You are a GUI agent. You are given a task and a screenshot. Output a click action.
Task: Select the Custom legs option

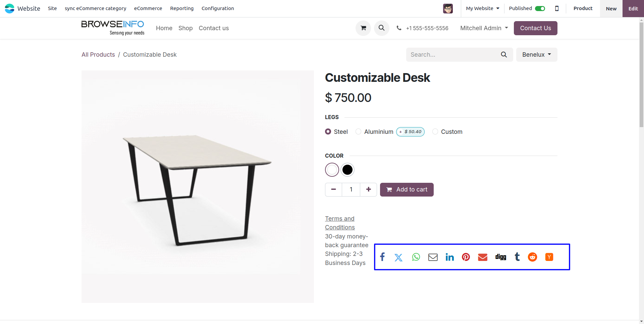pos(435,132)
